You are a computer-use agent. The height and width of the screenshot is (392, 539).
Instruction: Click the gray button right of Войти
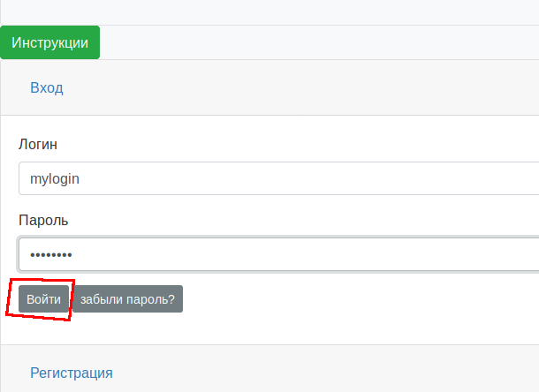coord(127,299)
